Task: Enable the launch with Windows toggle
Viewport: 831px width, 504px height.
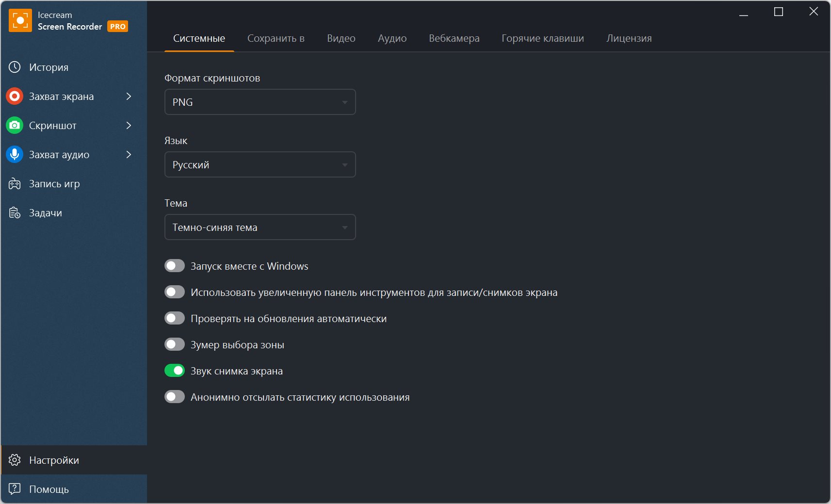Action: tap(175, 266)
